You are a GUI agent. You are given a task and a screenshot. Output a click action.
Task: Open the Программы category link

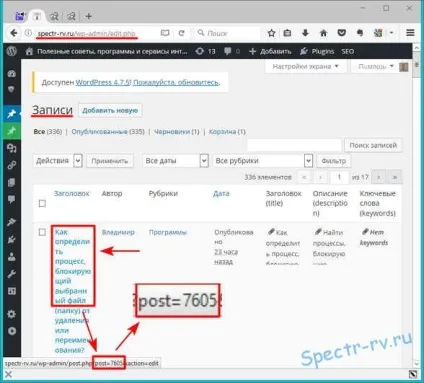pos(168,232)
